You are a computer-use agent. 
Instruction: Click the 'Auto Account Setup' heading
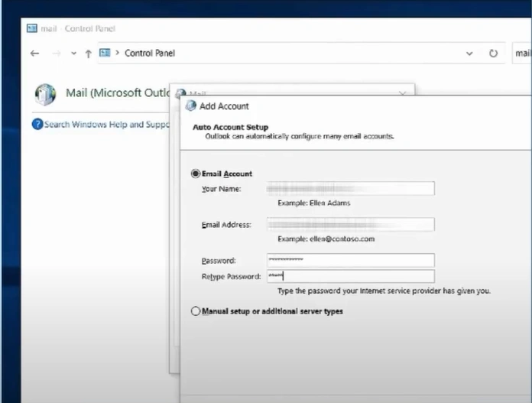[x=230, y=127]
